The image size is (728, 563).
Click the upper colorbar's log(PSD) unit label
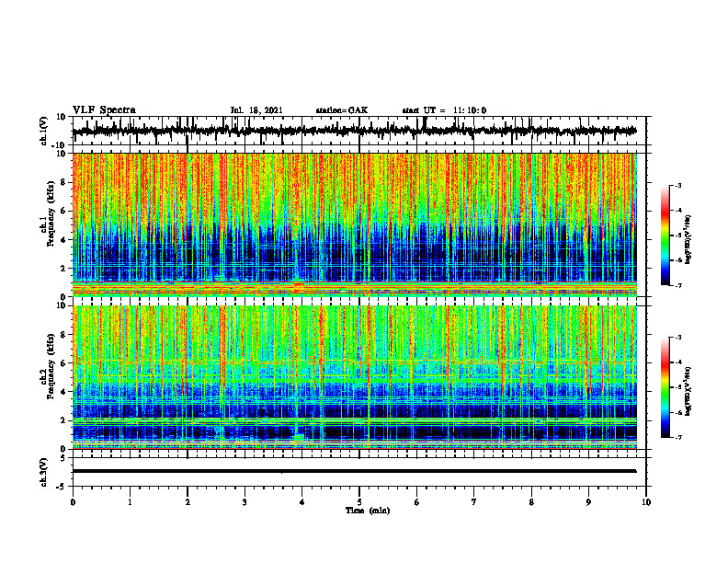click(x=688, y=240)
